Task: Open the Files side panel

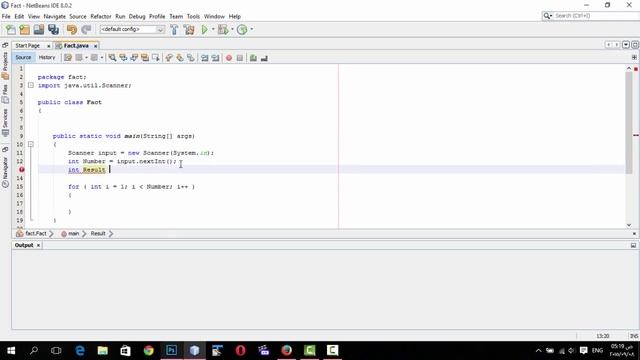Action: [5, 93]
